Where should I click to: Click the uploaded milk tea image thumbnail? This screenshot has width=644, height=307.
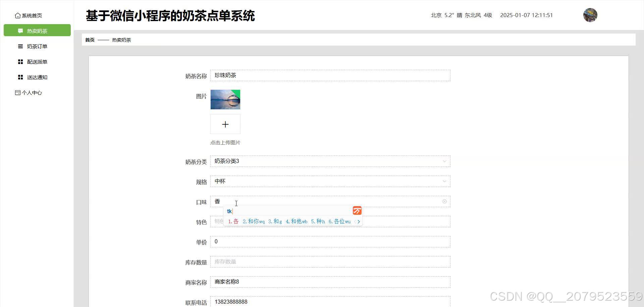coord(225,100)
